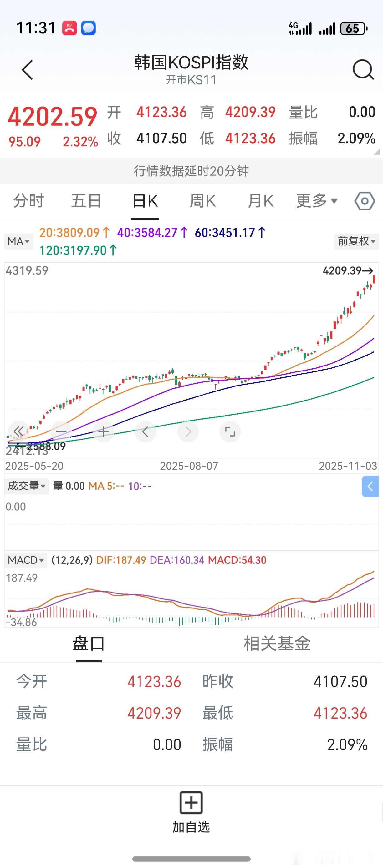Select the 盘口 tab

point(89,643)
